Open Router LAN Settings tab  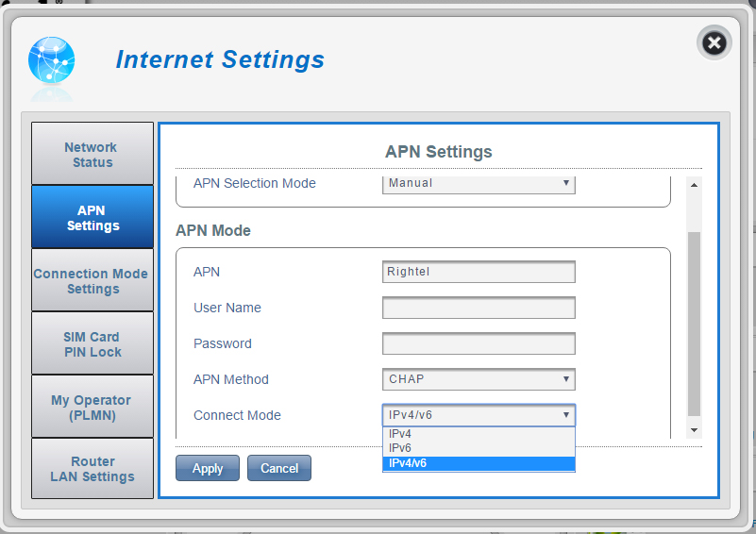point(92,469)
